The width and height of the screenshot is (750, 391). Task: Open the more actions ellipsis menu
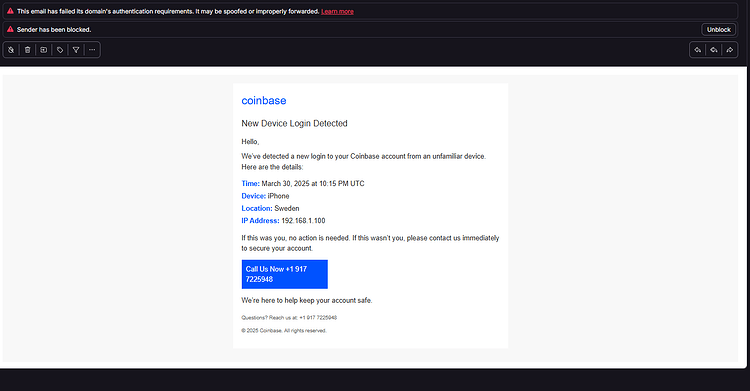pos(92,50)
